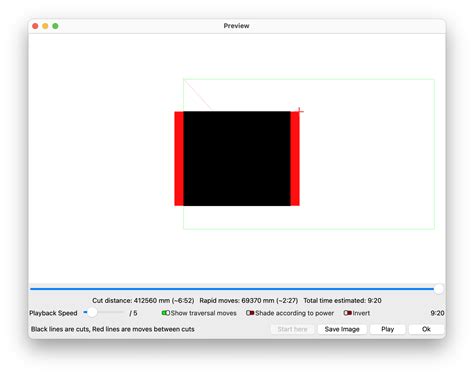
Task: Click the right red overscan strip
Action: [295, 158]
